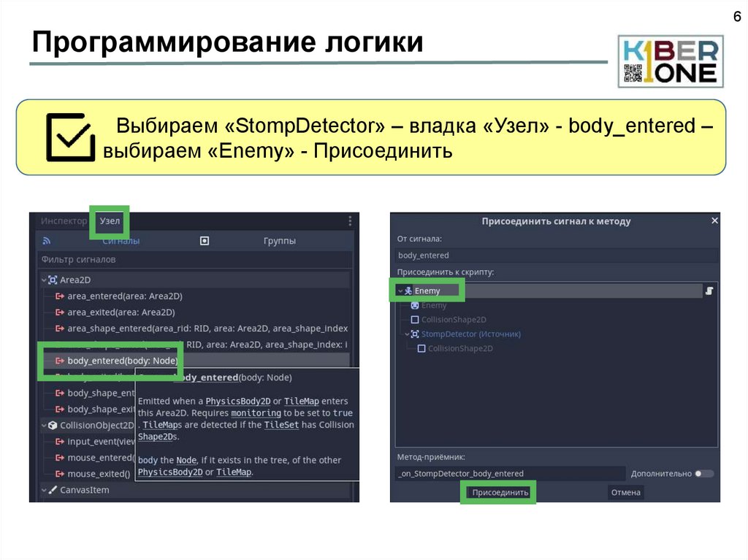
Task: Click the StompDetector Area2D node icon
Action: [x=415, y=334]
